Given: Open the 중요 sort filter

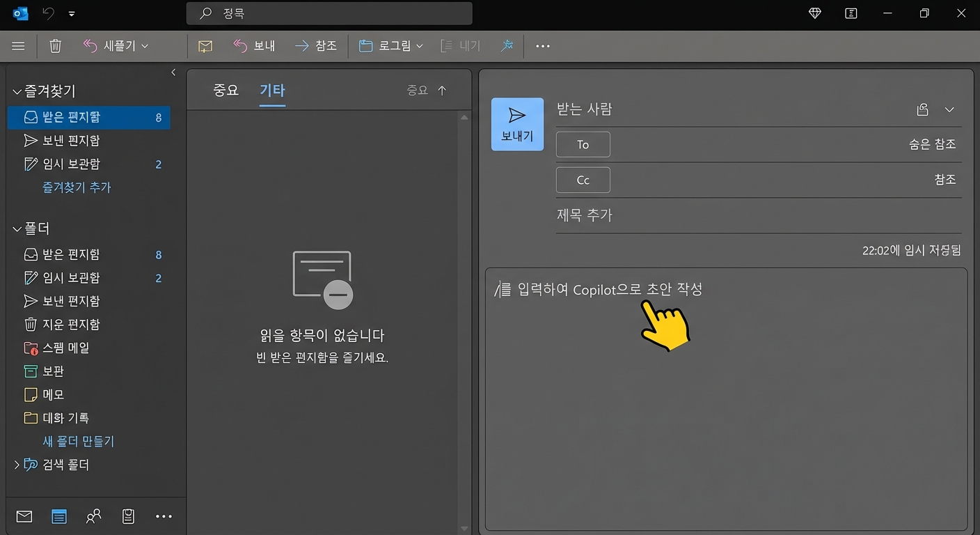Looking at the screenshot, I should [x=417, y=90].
